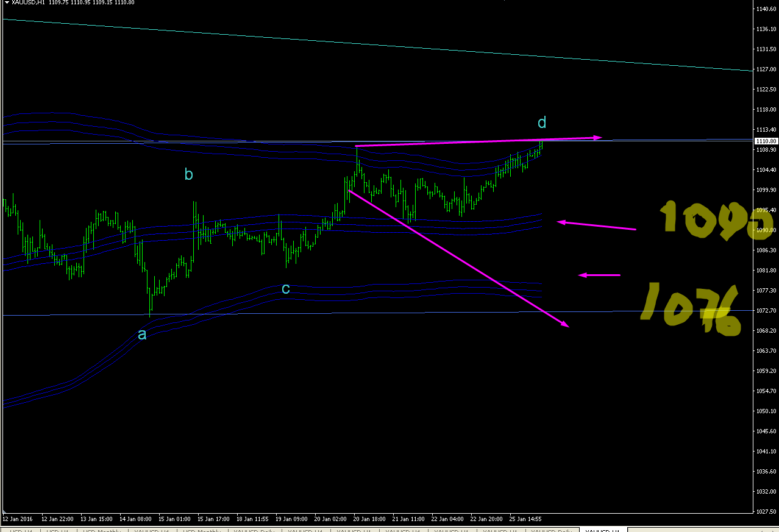The height and width of the screenshot is (532, 779).
Task: Select the cyan 'b' wave label
Action: point(189,174)
